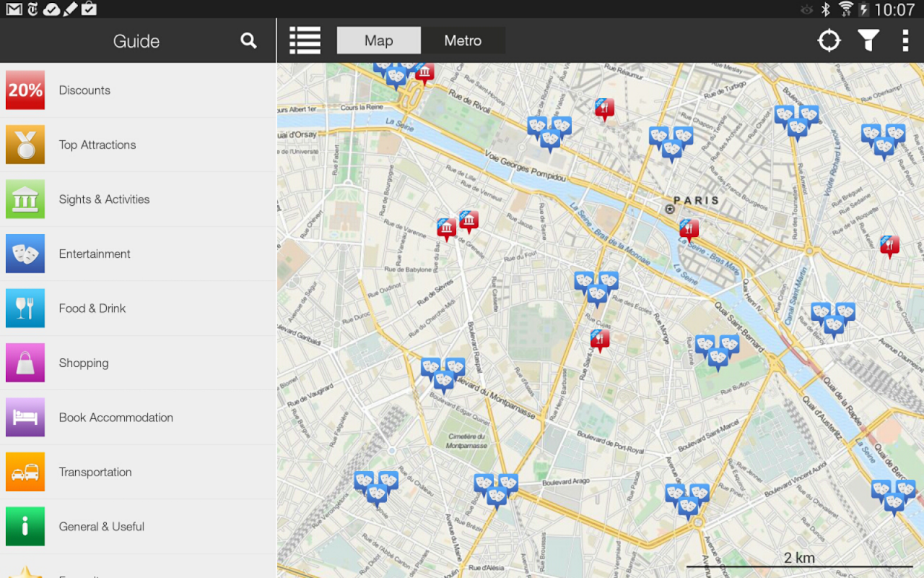Viewport: 924px width, 578px height.
Task: Open the map filter funnel icon
Action: tap(868, 40)
